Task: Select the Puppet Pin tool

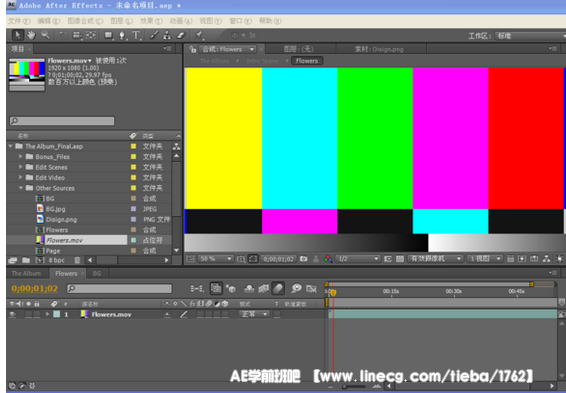Action: pyautogui.click(x=199, y=35)
